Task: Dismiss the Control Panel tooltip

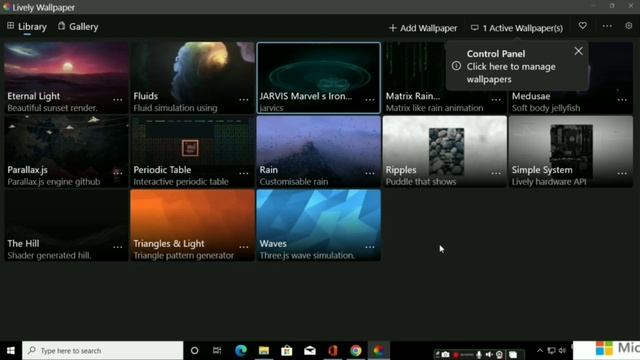Action: pos(578,51)
